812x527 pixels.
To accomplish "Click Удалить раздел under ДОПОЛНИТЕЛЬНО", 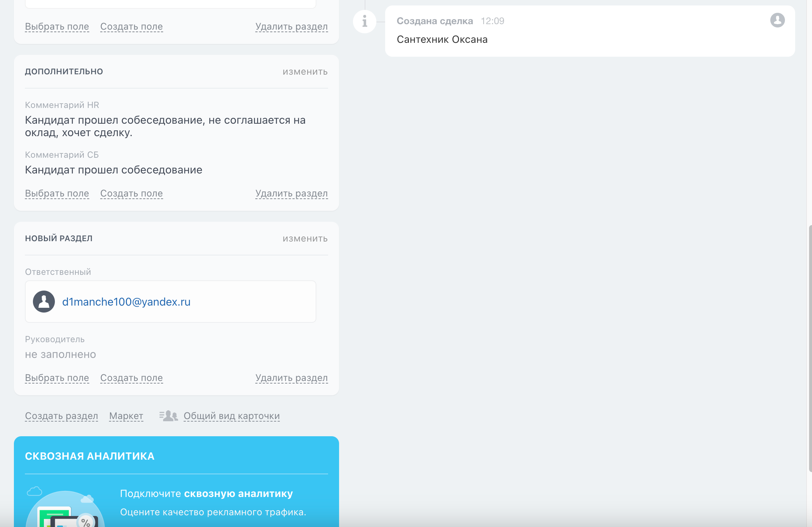I will tap(291, 193).
